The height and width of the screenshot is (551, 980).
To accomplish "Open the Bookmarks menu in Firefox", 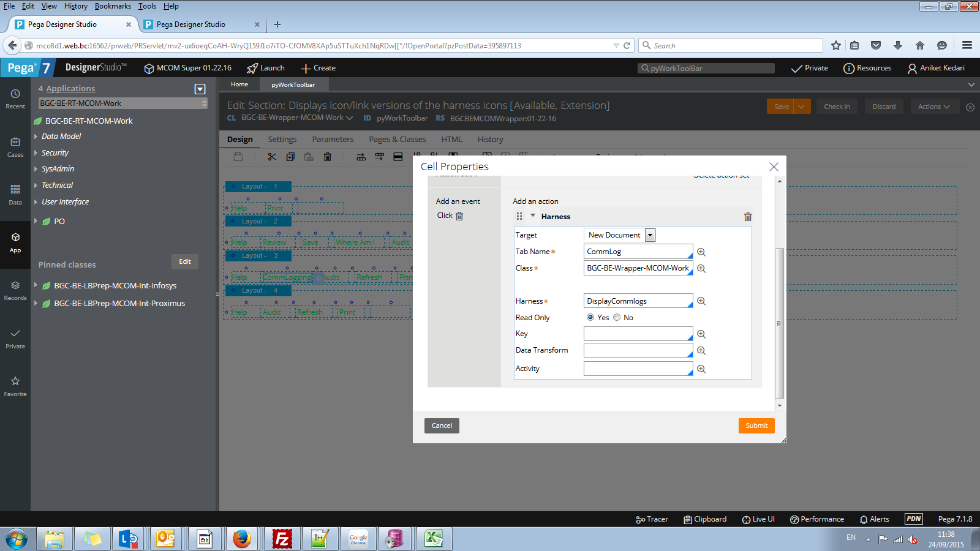I will pos(113,6).
